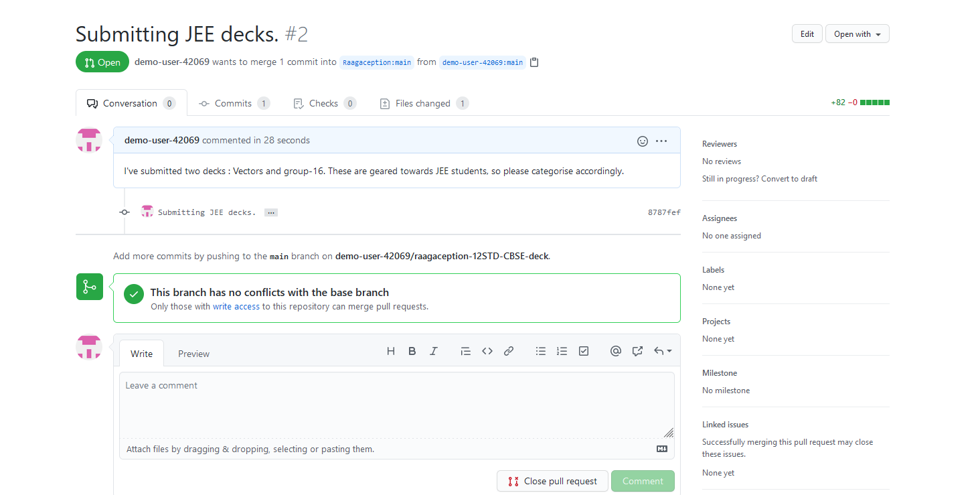Insert heading text formatting
980x495 pixels.
(391, 351)
